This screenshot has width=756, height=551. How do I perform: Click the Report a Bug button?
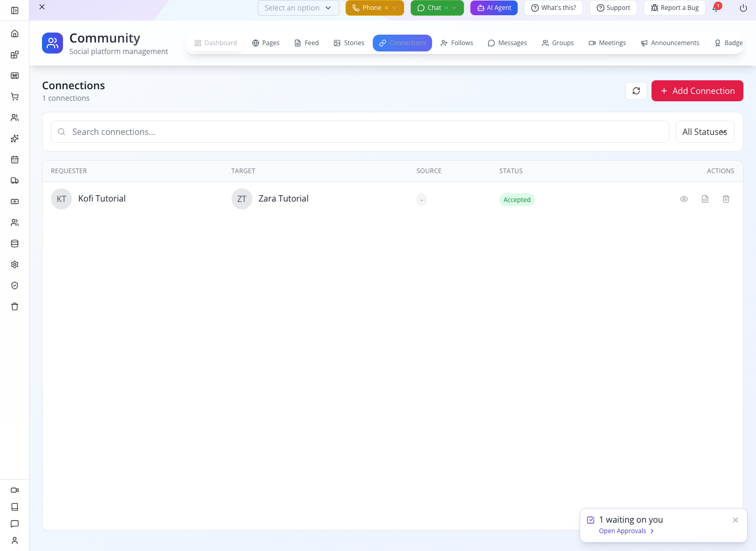(x=675, y=8)
